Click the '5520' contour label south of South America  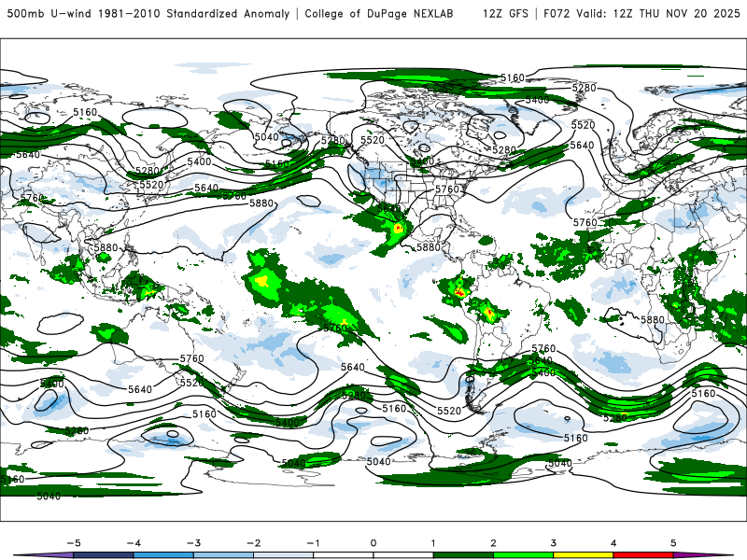point(449,411)
